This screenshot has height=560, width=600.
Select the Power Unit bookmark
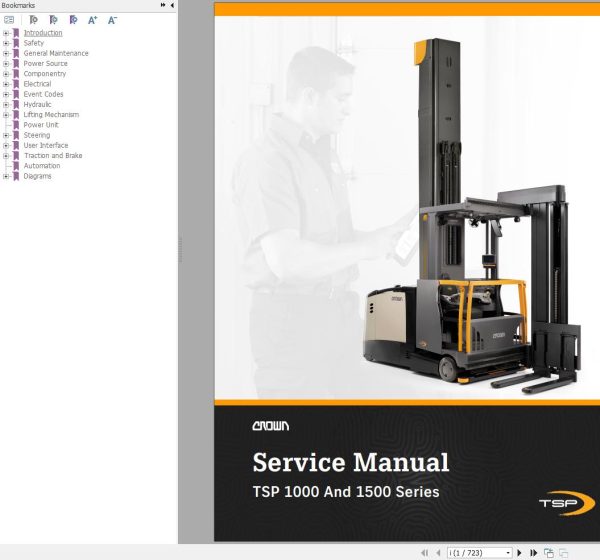(41, 125)
